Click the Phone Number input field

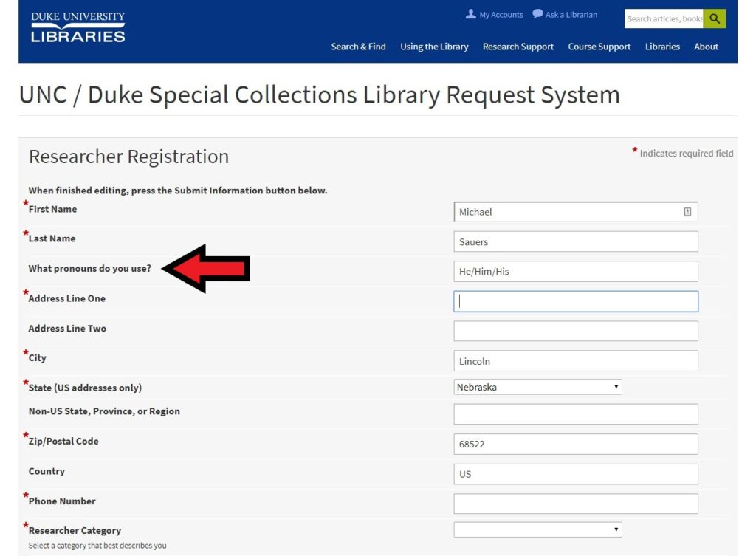(x=576, y=504)
